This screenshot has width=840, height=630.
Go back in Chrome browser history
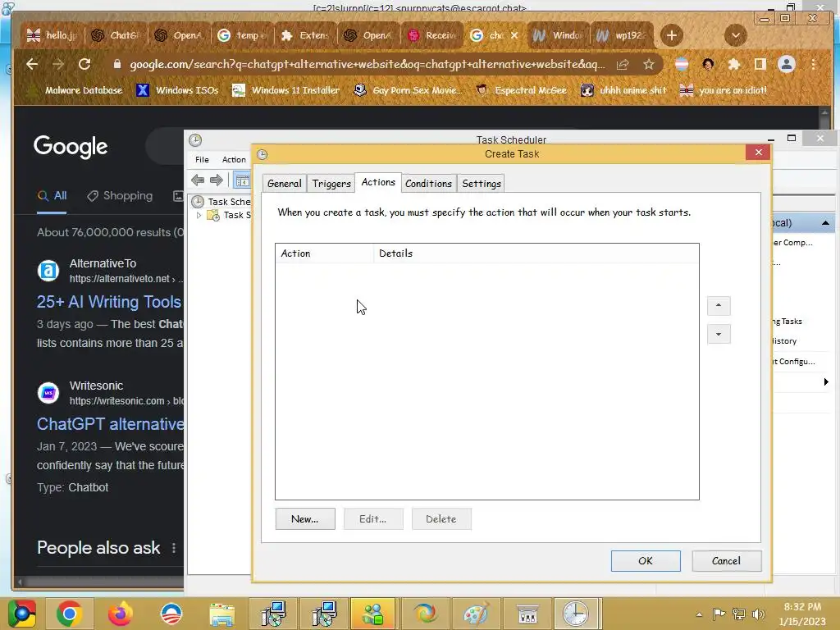(x=32, y=65)
